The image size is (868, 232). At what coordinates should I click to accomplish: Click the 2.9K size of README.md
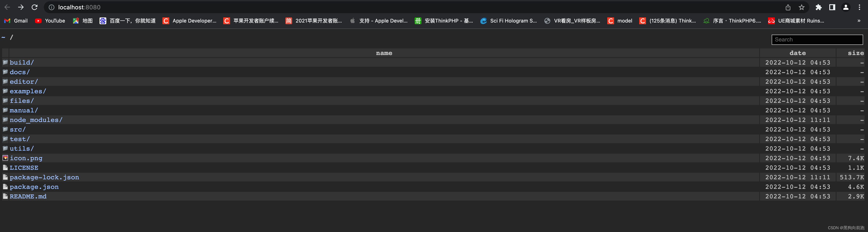coord(856,196)
